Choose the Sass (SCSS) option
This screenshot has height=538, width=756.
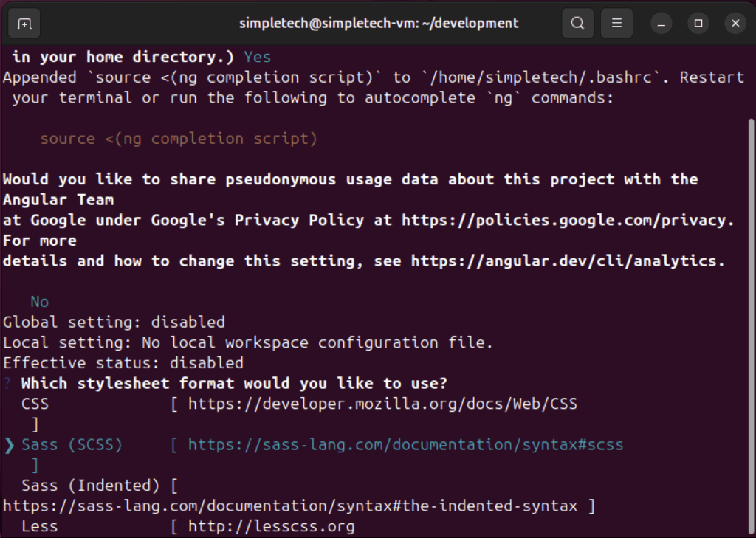point(72,444)
